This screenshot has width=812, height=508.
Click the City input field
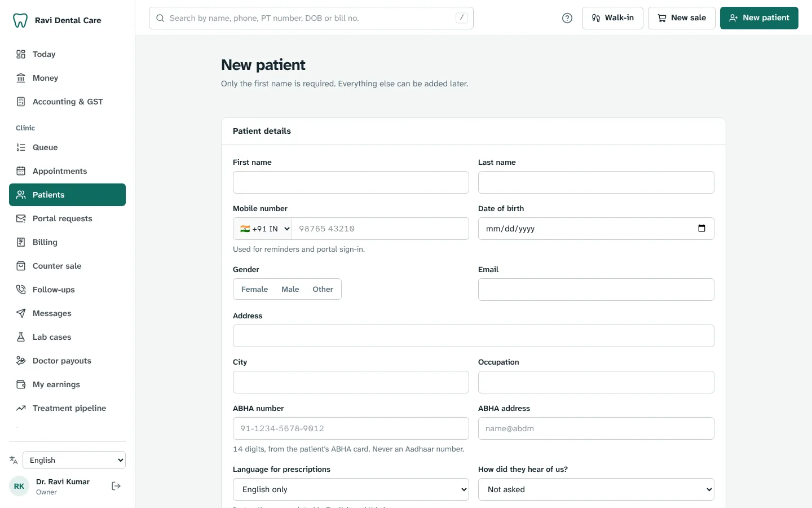(x=351, y=382)
